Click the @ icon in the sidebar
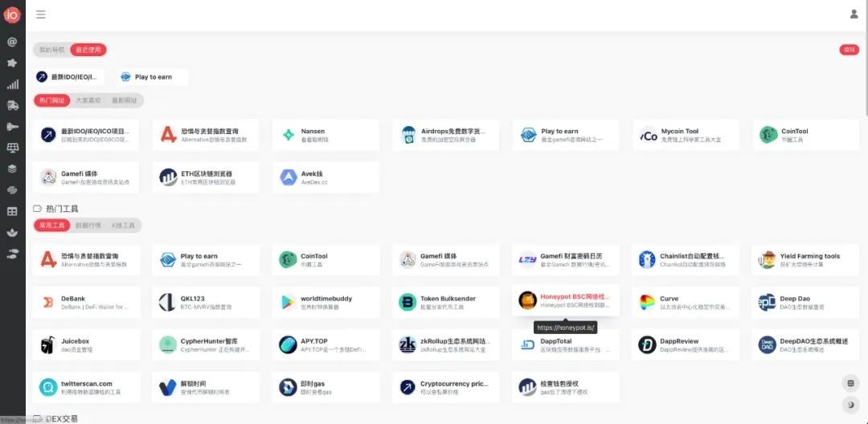The height and width of the screenshot is (424, 868). click(12, 42)
